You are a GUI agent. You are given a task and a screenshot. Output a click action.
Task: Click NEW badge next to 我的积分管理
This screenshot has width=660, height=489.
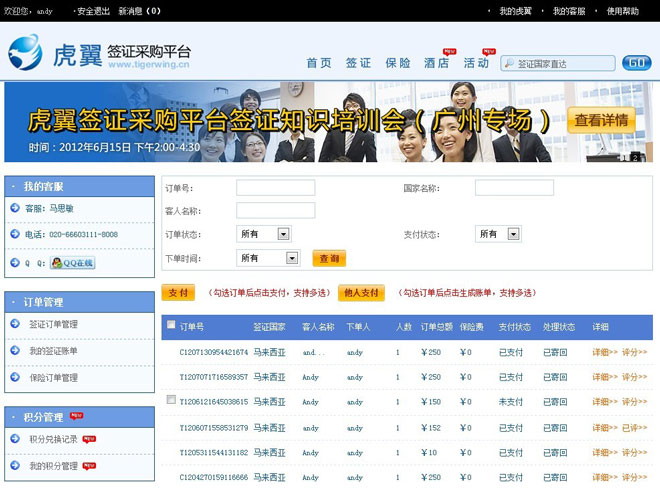point(89,466)
